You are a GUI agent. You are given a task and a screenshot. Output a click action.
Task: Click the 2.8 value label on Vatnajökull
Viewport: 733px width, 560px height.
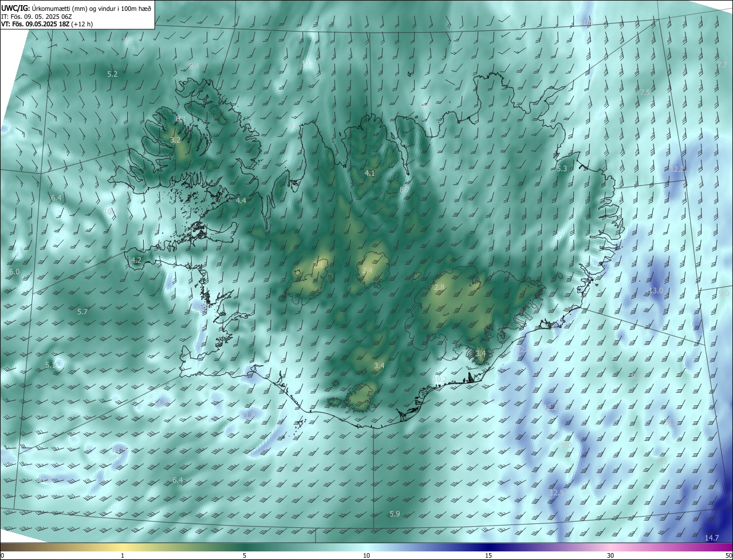[x=439, y=287]
